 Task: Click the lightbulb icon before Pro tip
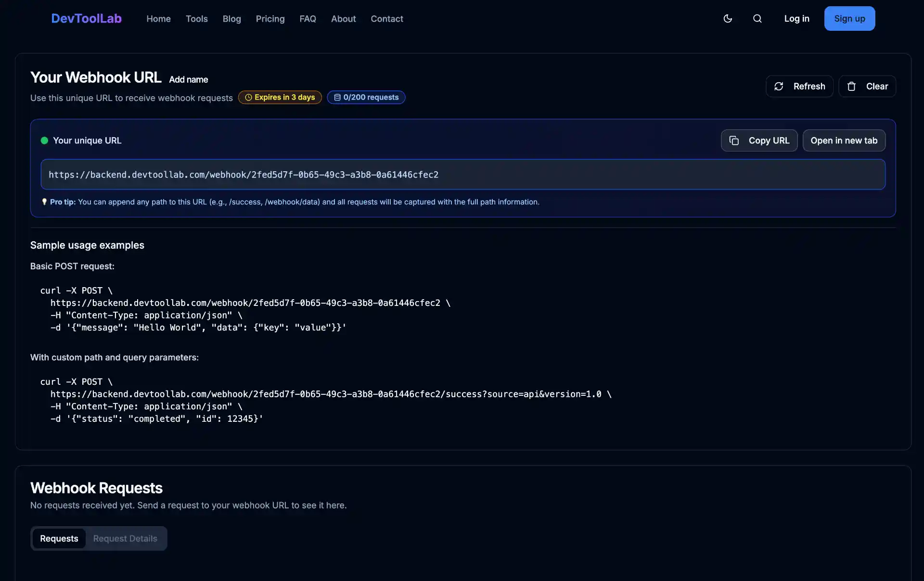coord(44,202)
